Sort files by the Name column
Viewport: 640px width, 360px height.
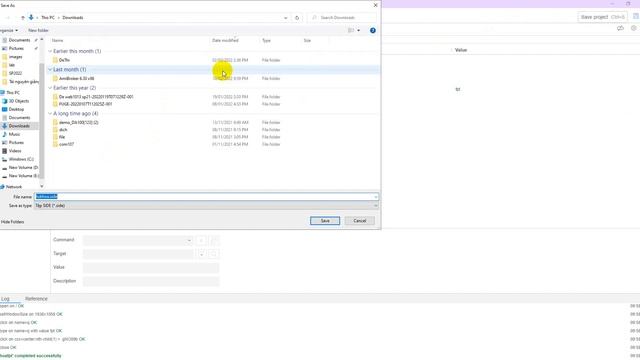(58, 40)
